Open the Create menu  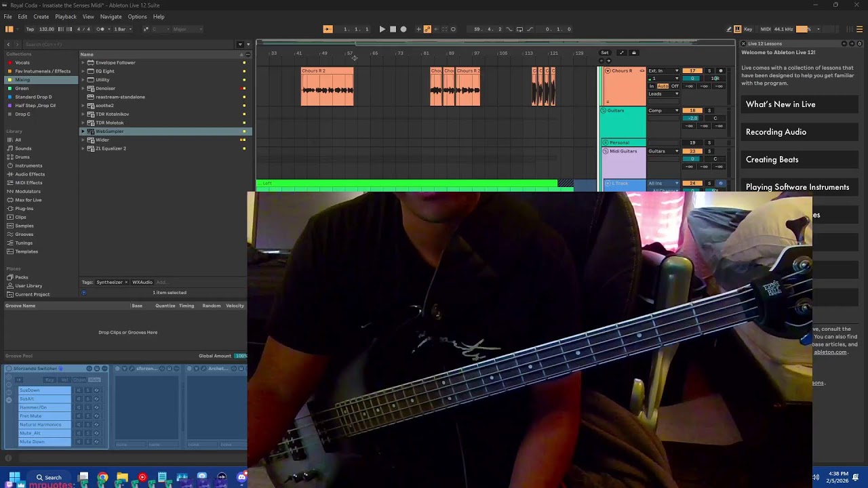click(41, 16)
